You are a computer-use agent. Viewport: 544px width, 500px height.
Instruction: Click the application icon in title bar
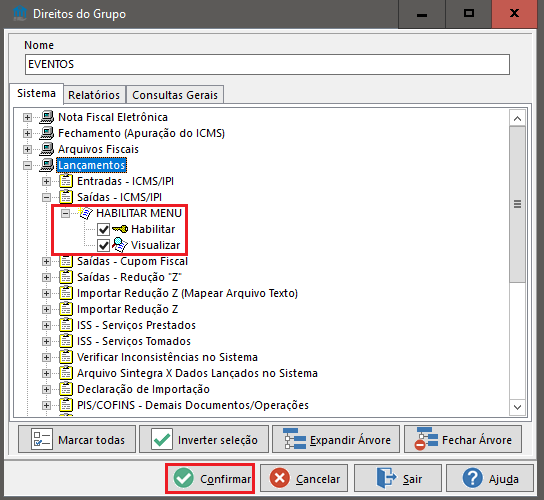click(20, 14)
